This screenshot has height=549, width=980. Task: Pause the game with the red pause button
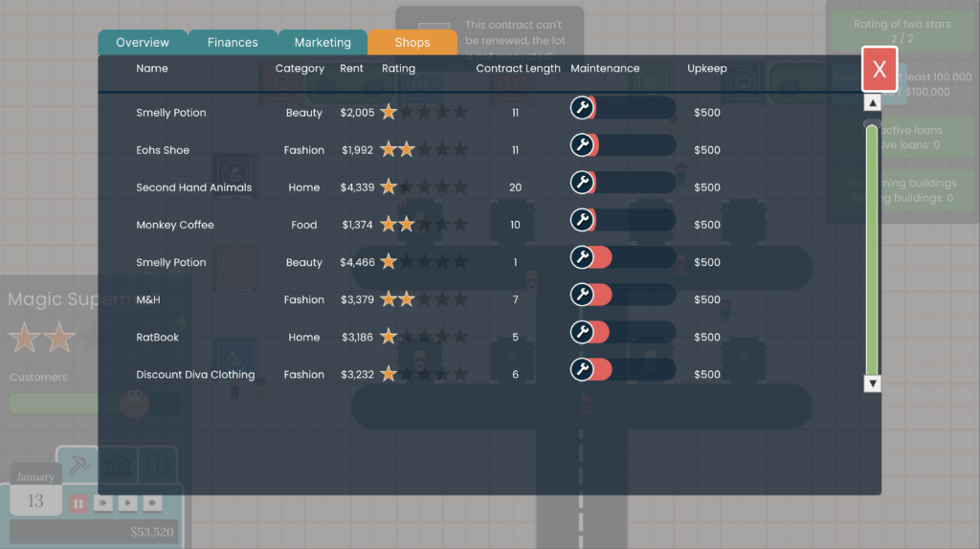coord(78,502)
